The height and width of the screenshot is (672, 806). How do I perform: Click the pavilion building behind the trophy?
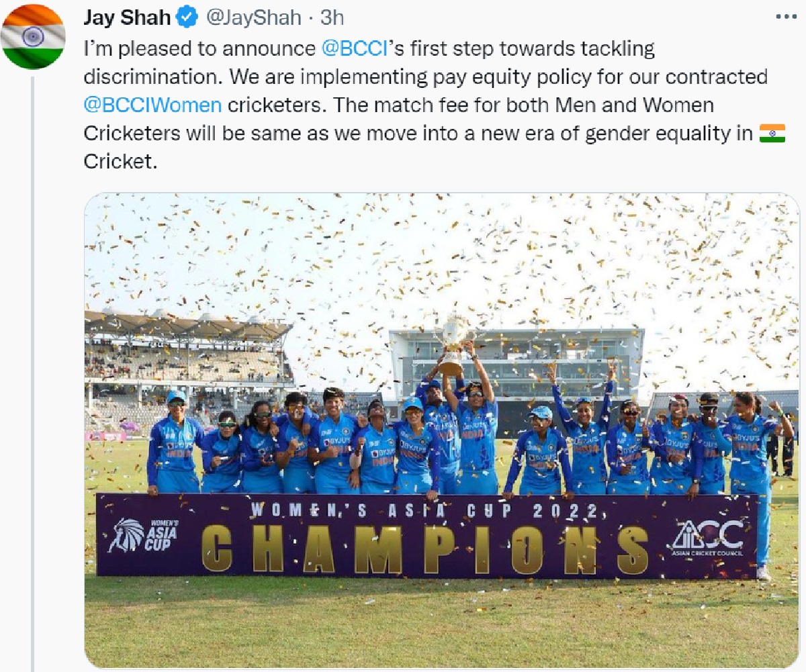[551, 356]
